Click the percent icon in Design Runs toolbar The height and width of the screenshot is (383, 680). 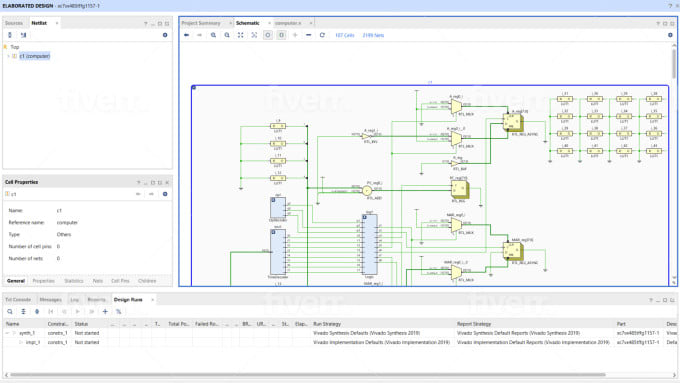(118, 311)
